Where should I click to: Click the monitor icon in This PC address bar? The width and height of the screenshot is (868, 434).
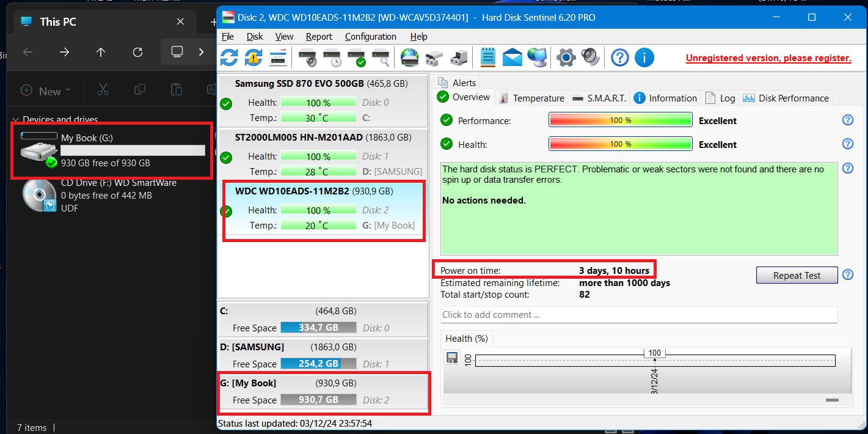177,51
